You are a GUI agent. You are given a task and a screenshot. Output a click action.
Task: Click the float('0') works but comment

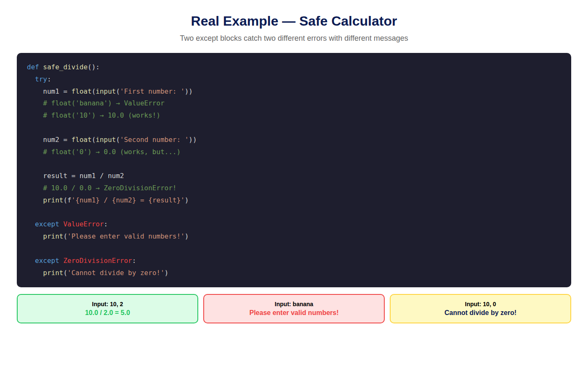tap(112, 152)
